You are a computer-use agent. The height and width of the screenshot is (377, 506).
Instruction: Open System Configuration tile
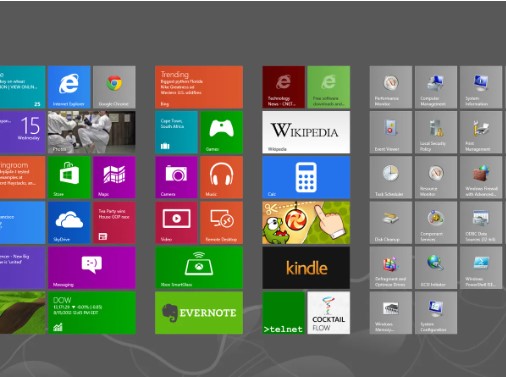436,313
